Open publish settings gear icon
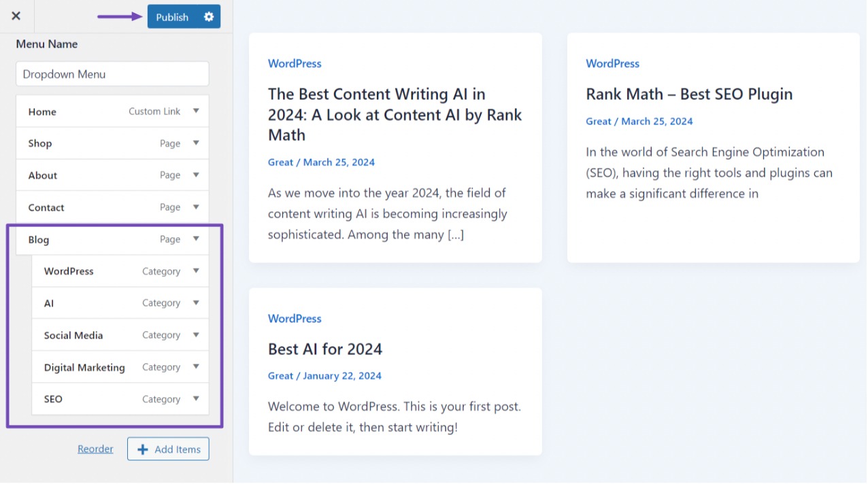Viewport: 868px width, 484px height. (209, 17)
